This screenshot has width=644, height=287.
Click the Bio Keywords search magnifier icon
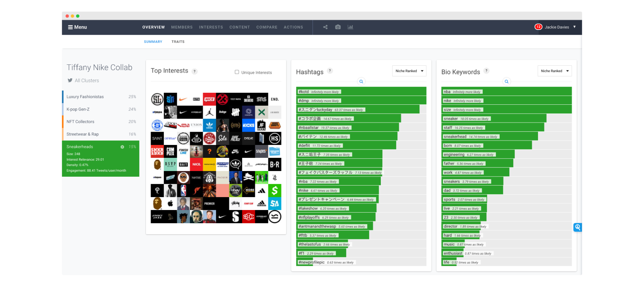pos(506,81)
